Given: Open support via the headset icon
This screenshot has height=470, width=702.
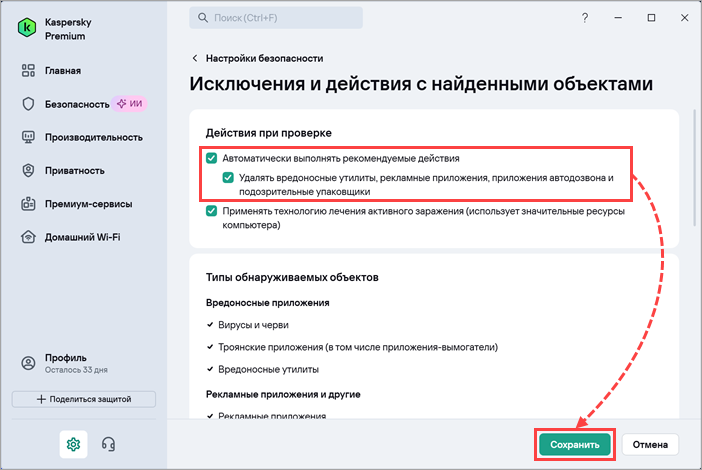Looking at the screenshot, I should [x=108, y=444].
